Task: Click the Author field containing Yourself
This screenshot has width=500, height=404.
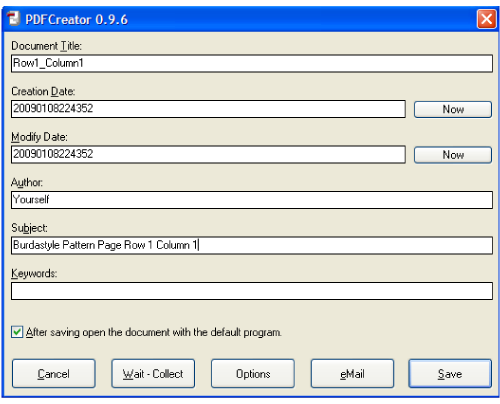Action: pyautogui.click(x=252, y=200)
